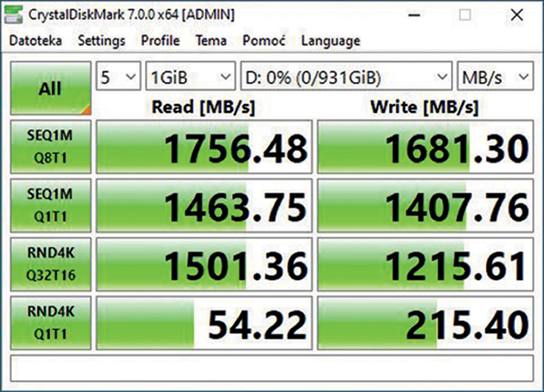Open the drive selector showing D: 0%

coord(346,77)
